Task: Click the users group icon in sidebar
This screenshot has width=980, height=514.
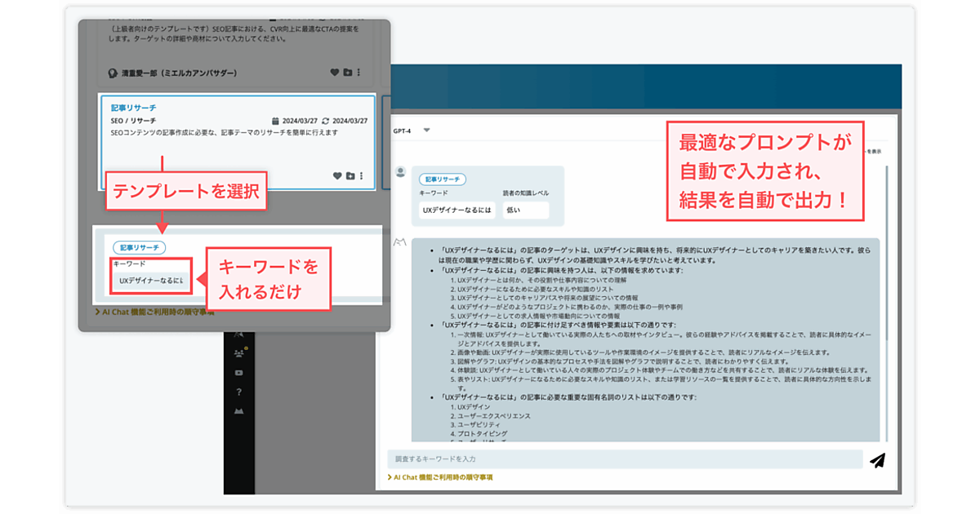Action: [x=238, y=352]
